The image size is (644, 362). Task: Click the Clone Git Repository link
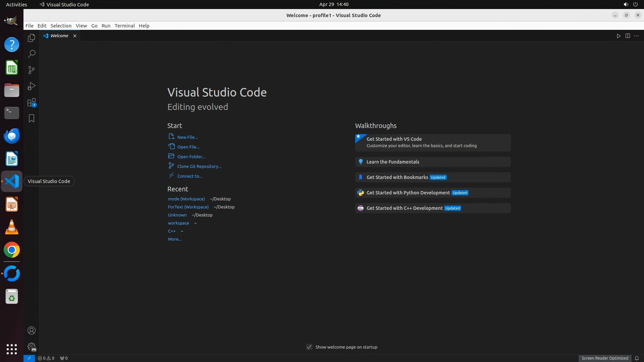tap(199, 166)
